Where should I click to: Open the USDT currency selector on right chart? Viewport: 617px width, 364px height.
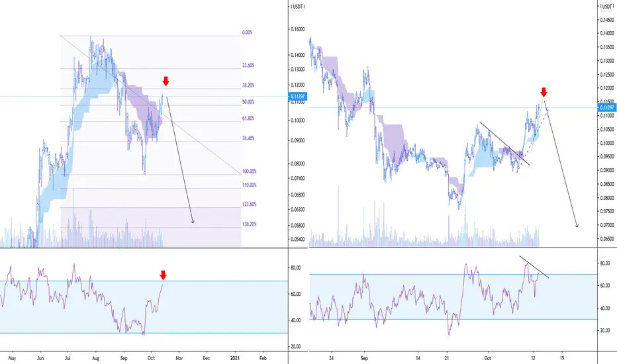point(606,7)
